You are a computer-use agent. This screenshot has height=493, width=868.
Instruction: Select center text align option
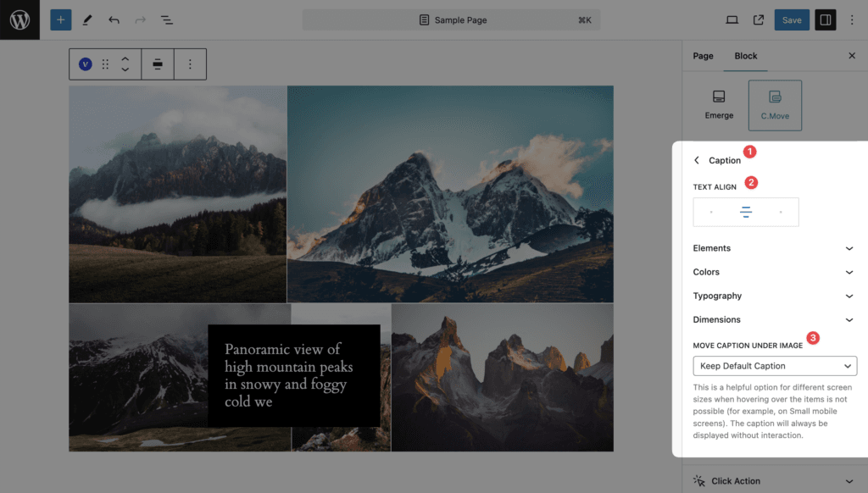coord(746,212)
